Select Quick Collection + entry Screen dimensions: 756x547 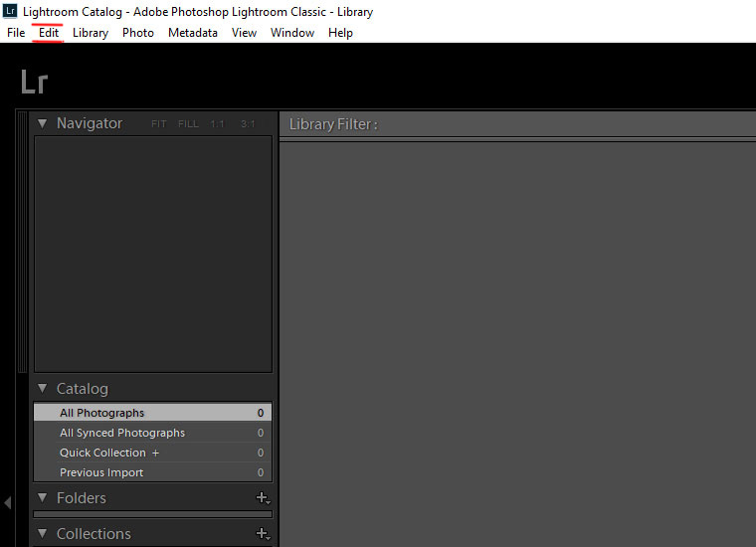(153, 453)
